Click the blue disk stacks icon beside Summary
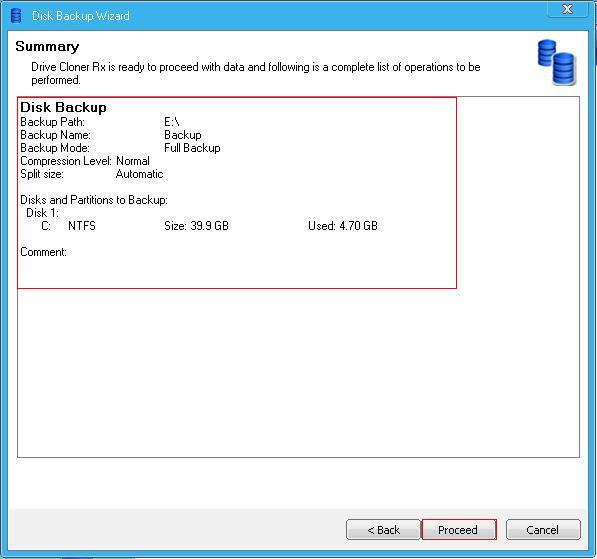 (557, 62)
